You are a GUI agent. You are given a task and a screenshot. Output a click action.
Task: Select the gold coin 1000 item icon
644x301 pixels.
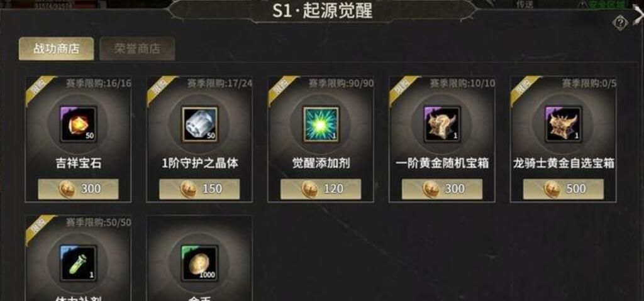pyautogui.click(x=199, y=263)
